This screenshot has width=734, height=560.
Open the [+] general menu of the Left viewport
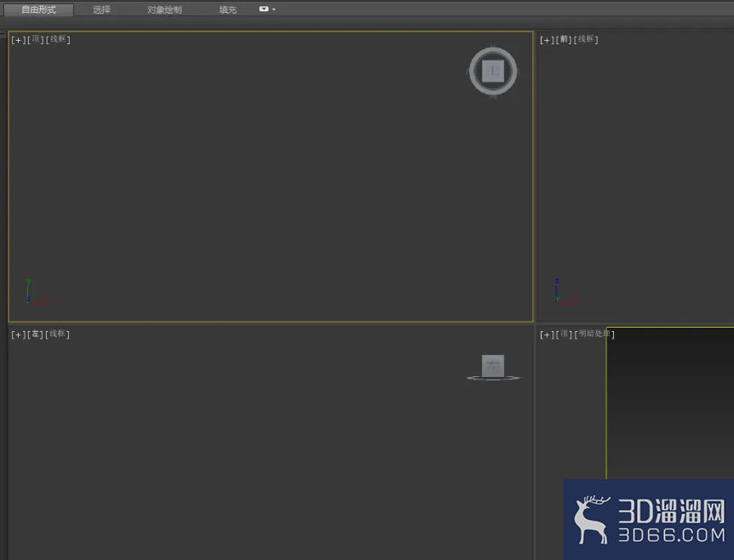[x=18, y=334]
